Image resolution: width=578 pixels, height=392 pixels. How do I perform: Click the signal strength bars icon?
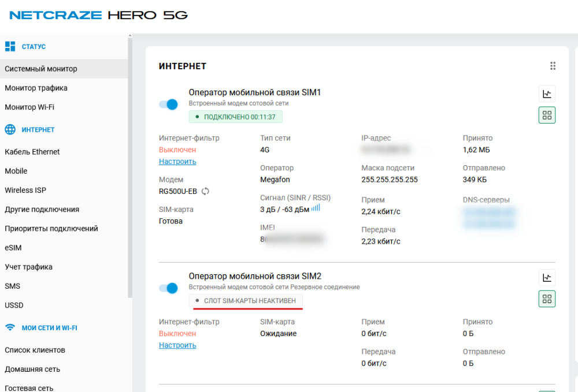316,208
